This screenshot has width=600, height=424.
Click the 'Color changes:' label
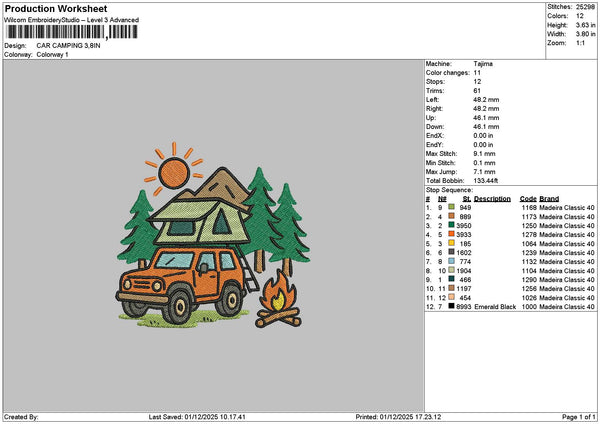(448, 73)
